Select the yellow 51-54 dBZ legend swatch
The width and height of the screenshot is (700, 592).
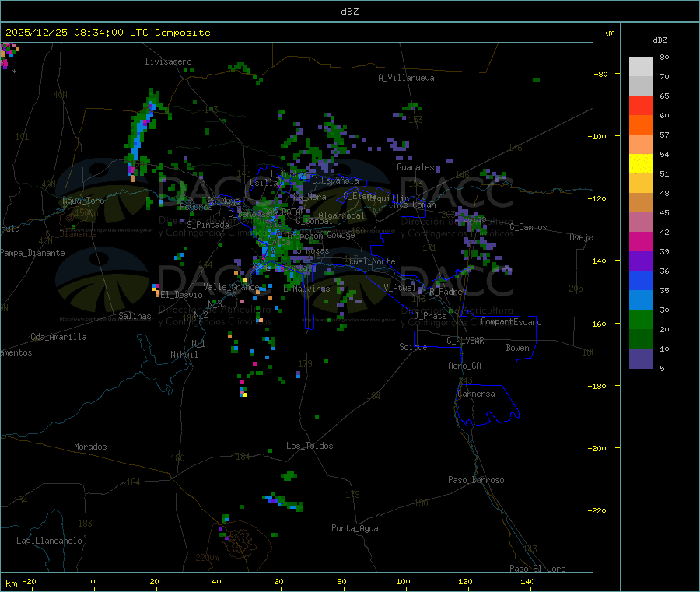641,164
